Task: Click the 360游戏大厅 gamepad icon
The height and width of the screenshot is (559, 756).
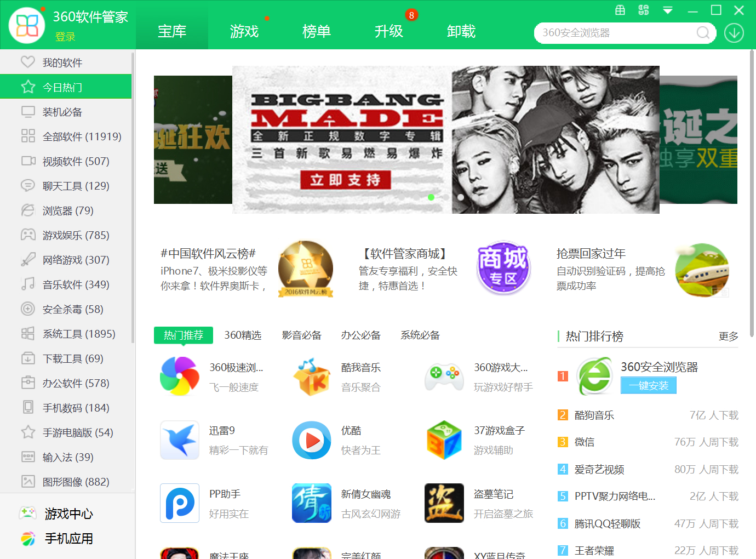Action: (x=444, y=377)
